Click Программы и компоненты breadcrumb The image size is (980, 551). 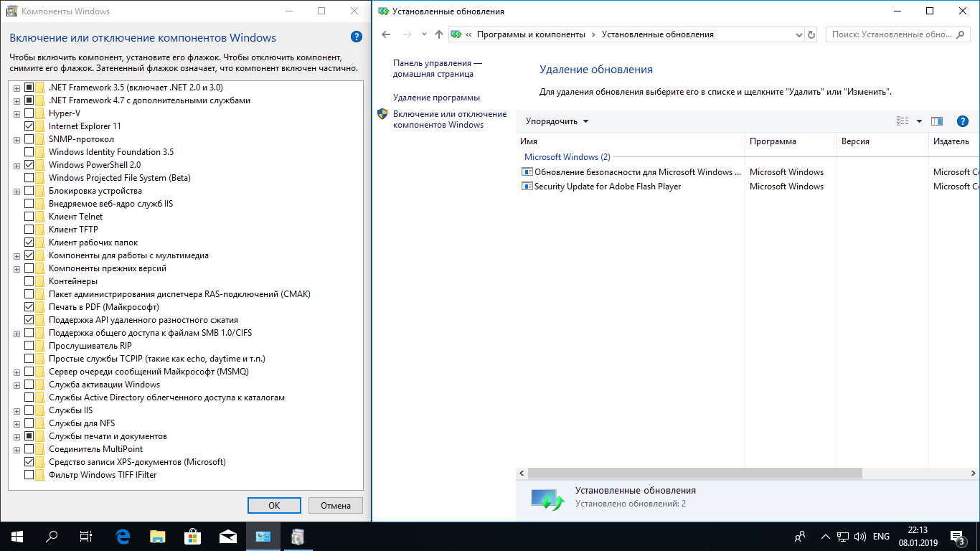(x=531, y=34)
